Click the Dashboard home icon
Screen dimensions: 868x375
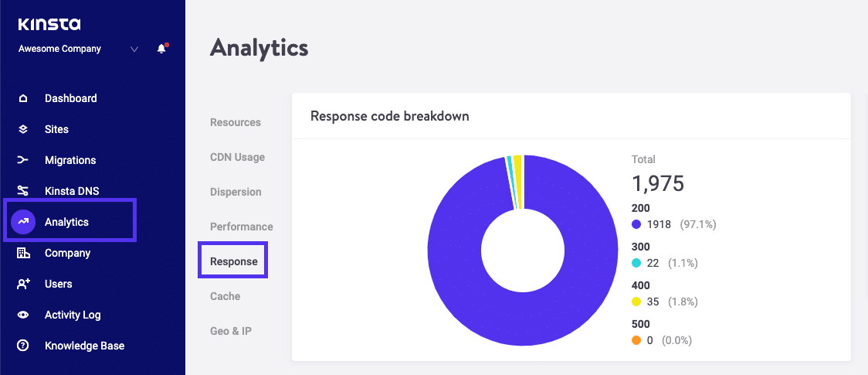click(23, 98)
